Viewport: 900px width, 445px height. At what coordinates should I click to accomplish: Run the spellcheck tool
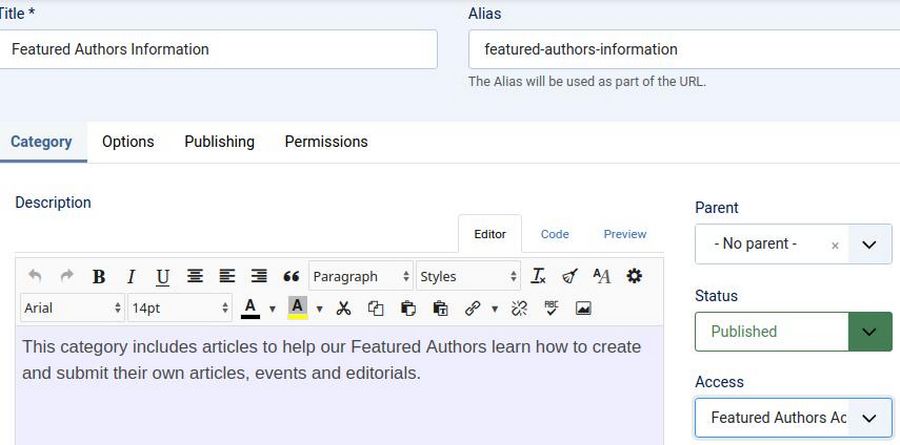tap(551, 308)
